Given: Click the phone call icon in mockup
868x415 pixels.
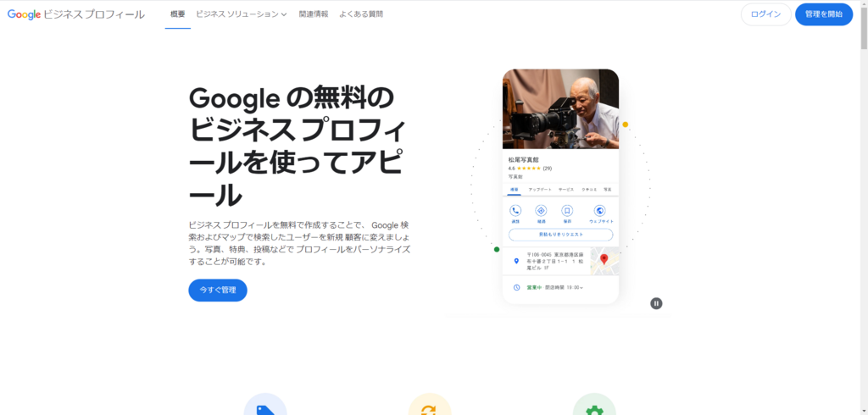Looking at the screenshot, I should [515, 210].
